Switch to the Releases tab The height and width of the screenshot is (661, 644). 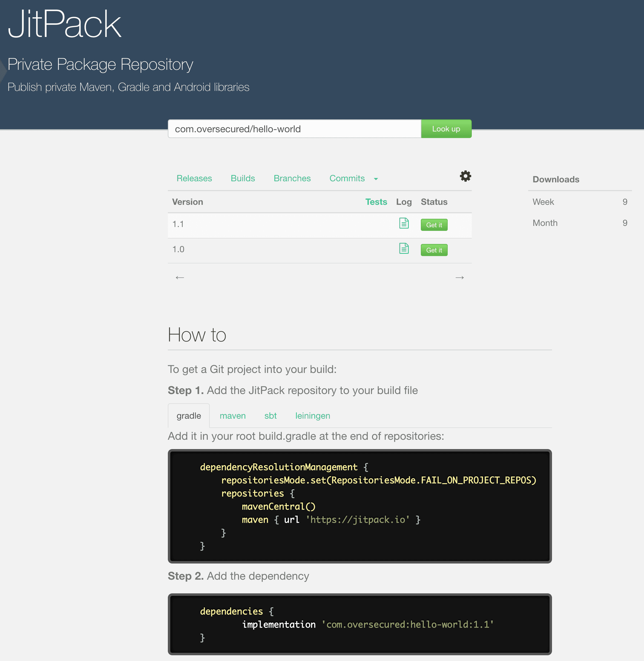pos(194,178)
